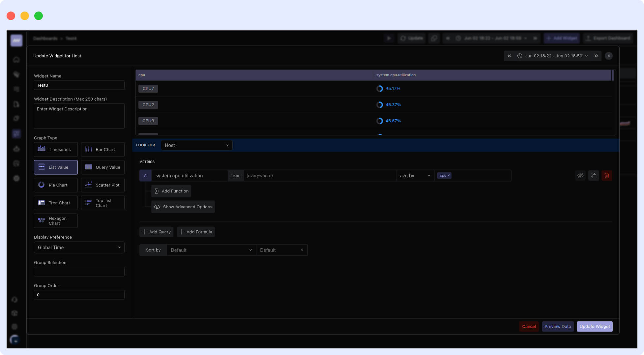Screen dimensions: 644x355
Task: Expand the avg by aggregation dropdown
Action: pyautogui.click(x=415, y=176)
